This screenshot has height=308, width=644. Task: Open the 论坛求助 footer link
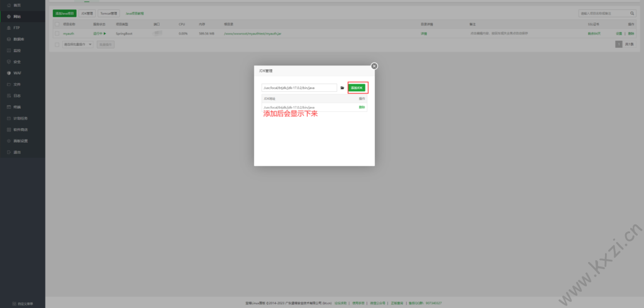tap(340, 303)
